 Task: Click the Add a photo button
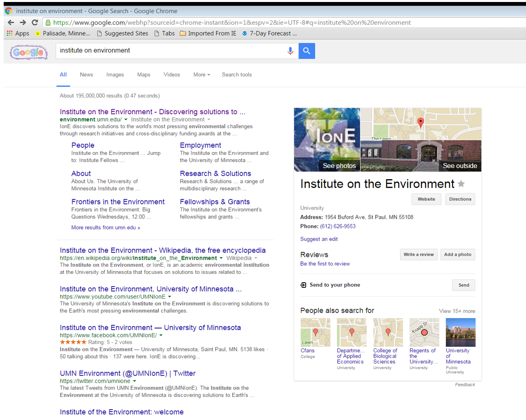(458, 255)
